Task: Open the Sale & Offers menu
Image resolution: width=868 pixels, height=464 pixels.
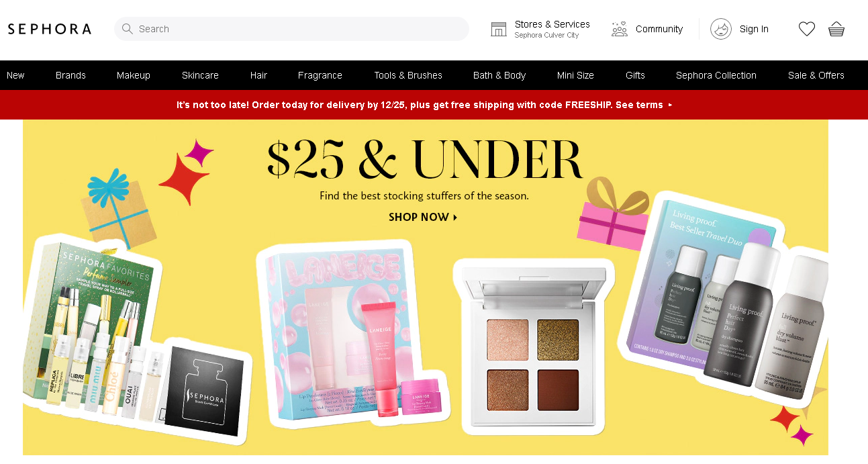Action: click(x=816, y=75)
